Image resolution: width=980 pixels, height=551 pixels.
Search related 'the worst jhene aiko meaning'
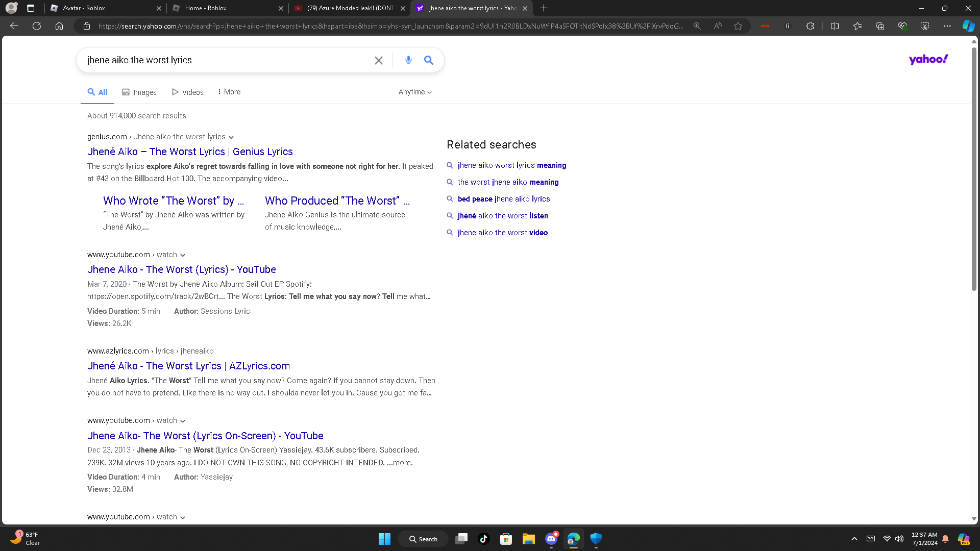508,182
